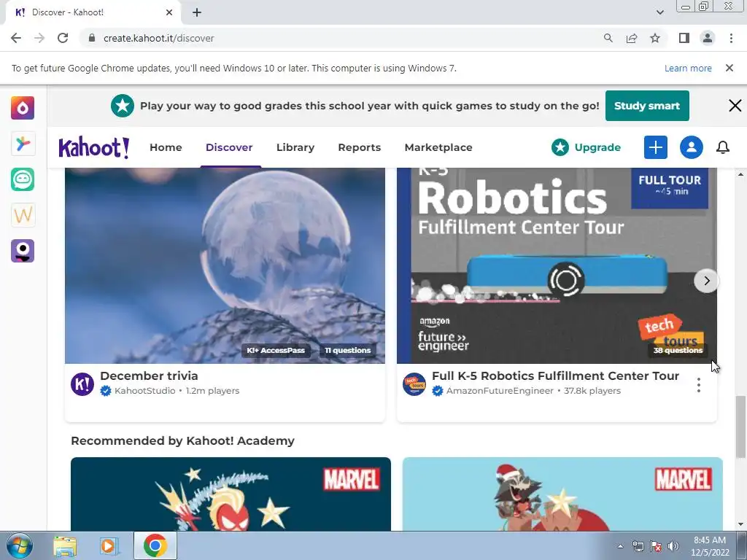Image resolution: width=747 pixels, height=560 pixels.
Task: Open the Kahoot account profile menu
Action: tap(692, 147)
